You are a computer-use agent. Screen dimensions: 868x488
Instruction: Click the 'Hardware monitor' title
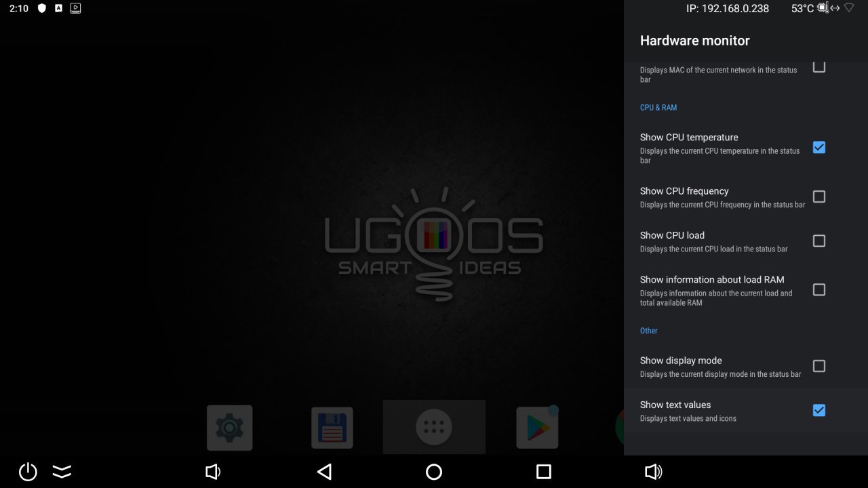(695, 41)
